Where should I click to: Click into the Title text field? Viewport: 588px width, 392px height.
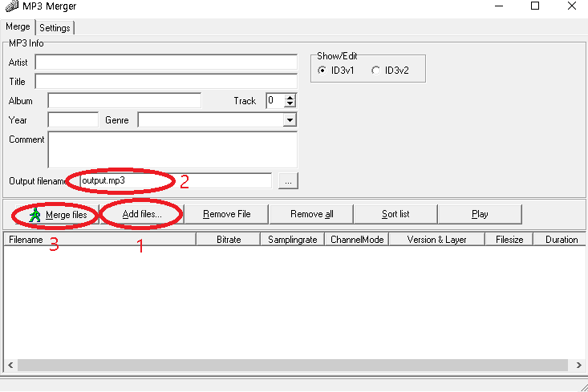click(x=166, y=81)
